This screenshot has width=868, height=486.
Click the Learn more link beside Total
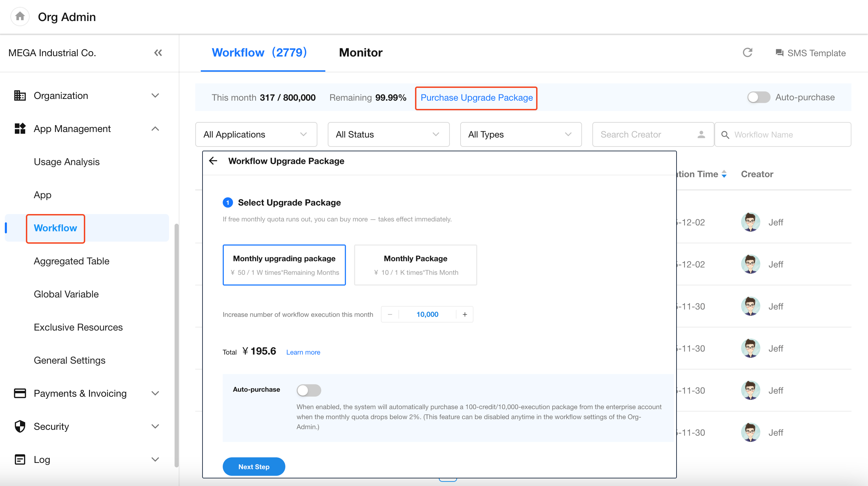tap(303, 352)
